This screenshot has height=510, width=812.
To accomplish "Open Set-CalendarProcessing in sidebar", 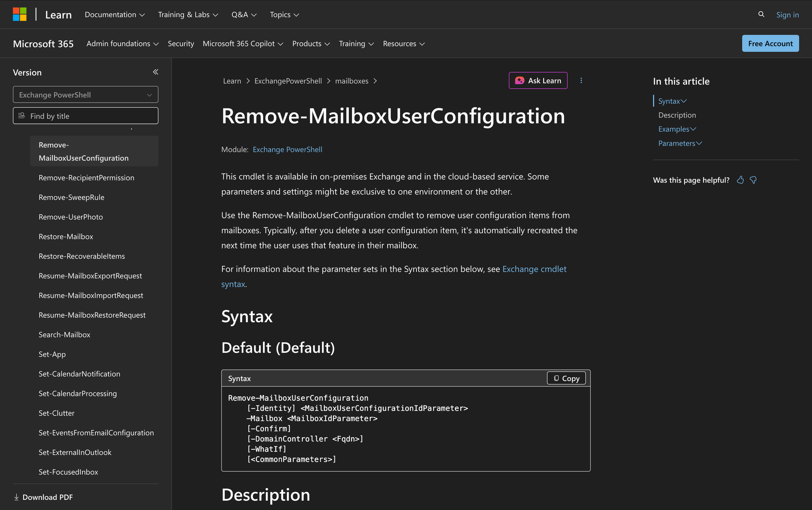I will tap(78, 393).
